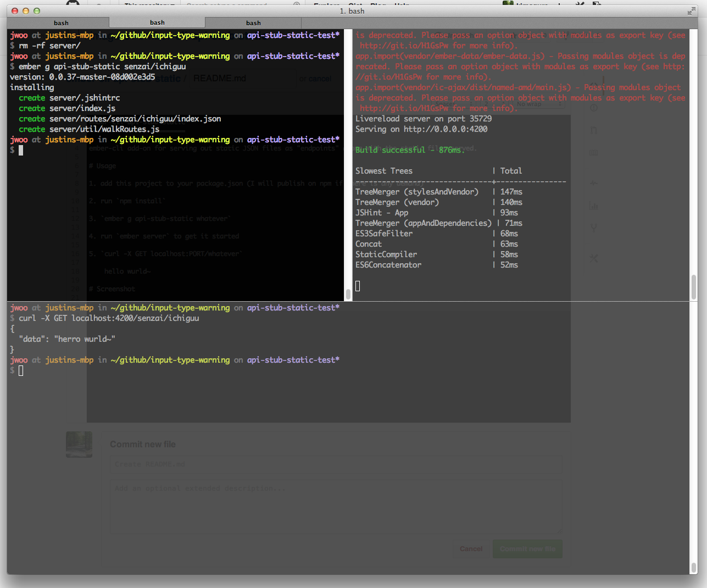Click the scrollbar thumb of the top-left pane
Viewport: 707px width, 588px height.
tap(348, 294)
